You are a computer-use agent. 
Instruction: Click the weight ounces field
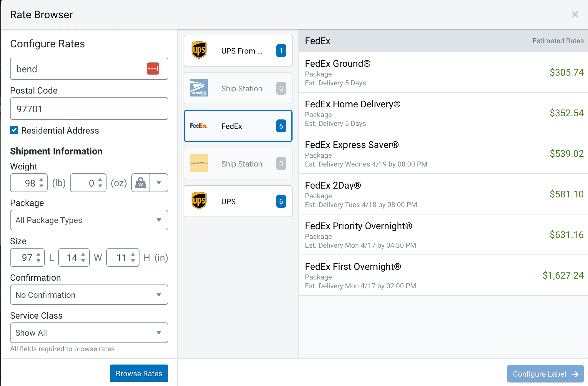88,183
